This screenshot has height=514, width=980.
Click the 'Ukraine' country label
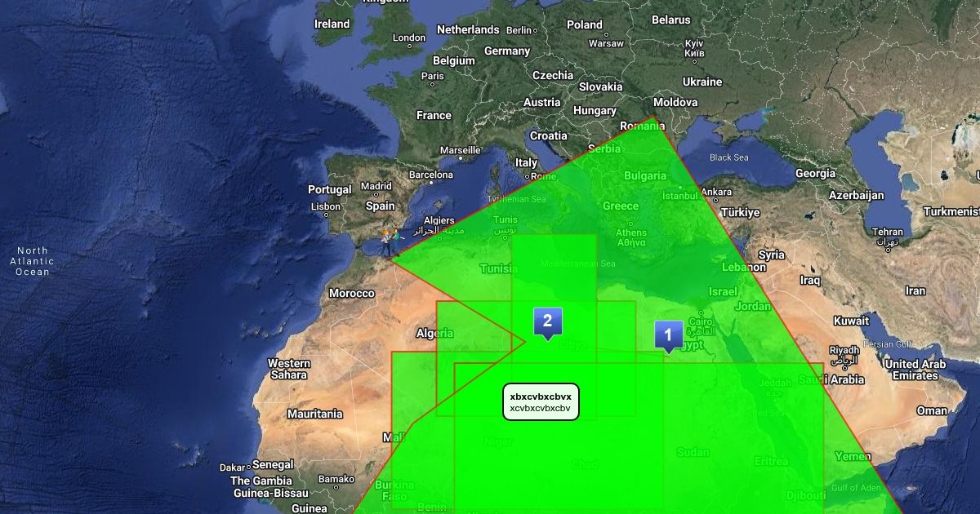702,82
